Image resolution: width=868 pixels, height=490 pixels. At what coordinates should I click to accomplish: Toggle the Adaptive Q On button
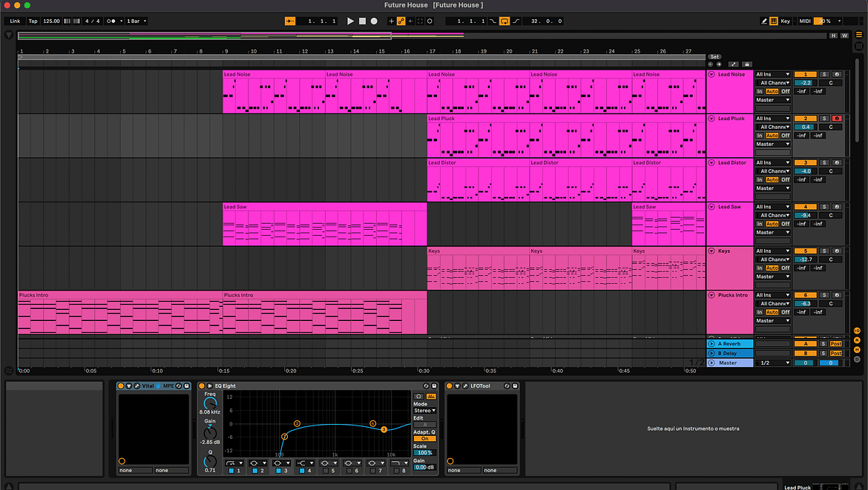tap(424, 439)
